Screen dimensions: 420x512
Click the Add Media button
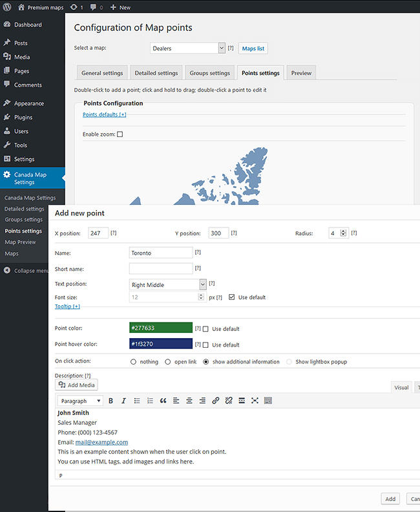click(x=76, y=385)
